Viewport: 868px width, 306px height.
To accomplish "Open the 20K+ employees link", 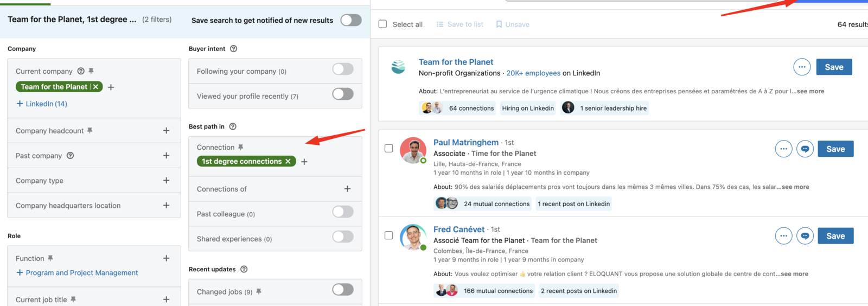I will point(533,73).
